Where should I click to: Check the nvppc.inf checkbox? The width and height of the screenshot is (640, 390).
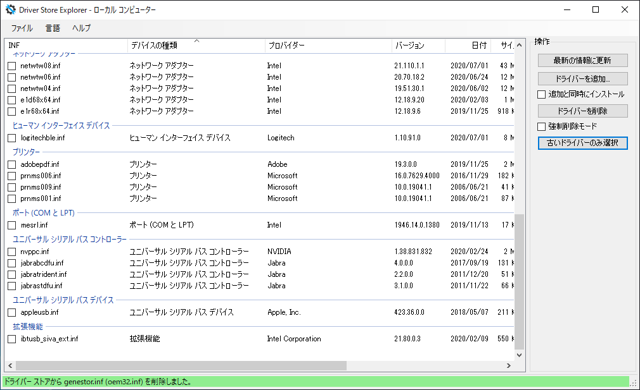(x=12, y=252)
